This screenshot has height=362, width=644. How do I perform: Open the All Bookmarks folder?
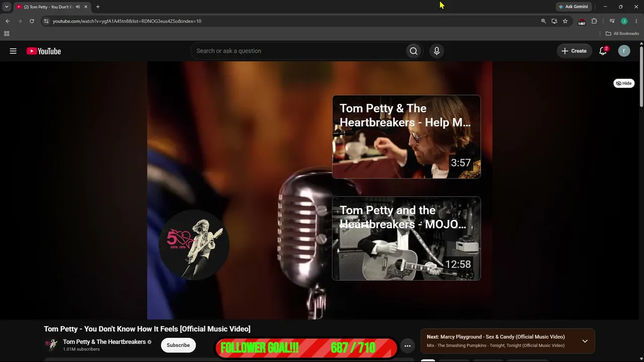click(622, 34)
